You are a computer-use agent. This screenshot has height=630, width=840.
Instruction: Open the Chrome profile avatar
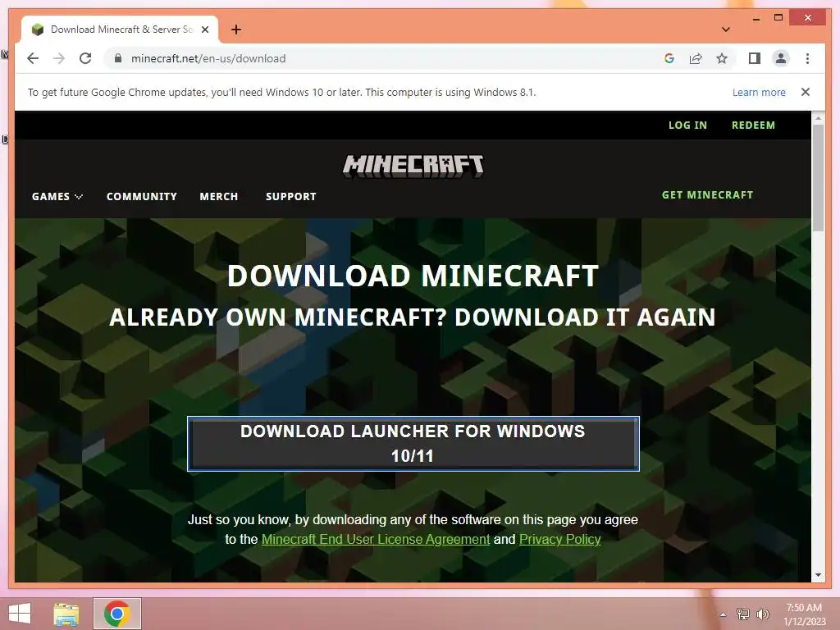tap(781, 58)
